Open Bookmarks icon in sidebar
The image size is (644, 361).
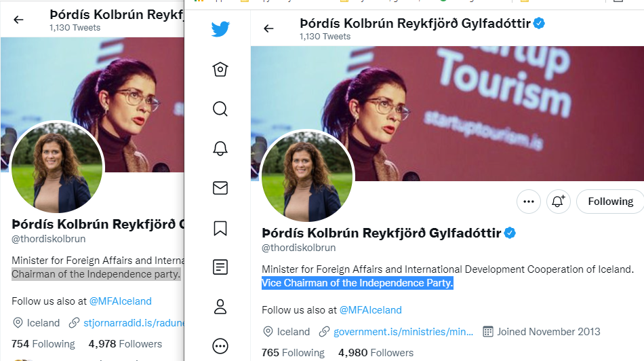tap(220, 228)
